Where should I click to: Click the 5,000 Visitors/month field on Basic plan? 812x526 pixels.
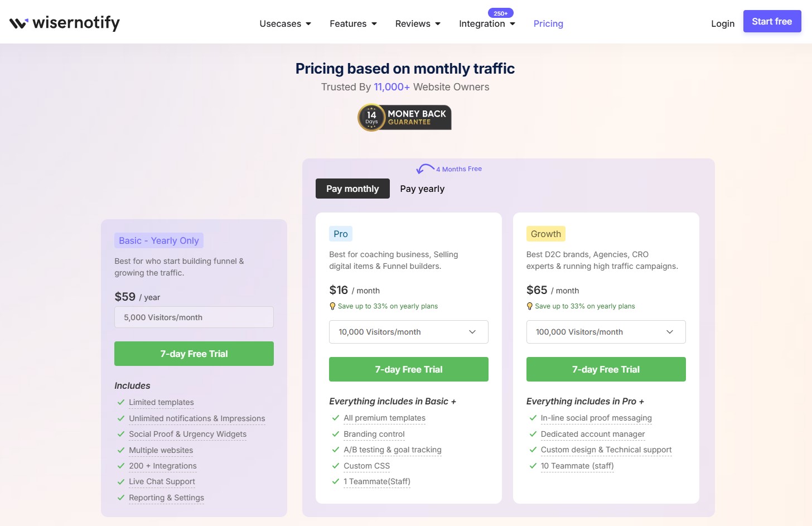coord(194,317)
